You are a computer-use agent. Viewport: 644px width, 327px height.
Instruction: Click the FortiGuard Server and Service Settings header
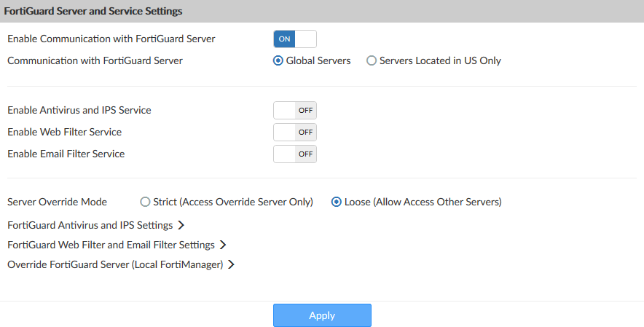tap(93, 12)
